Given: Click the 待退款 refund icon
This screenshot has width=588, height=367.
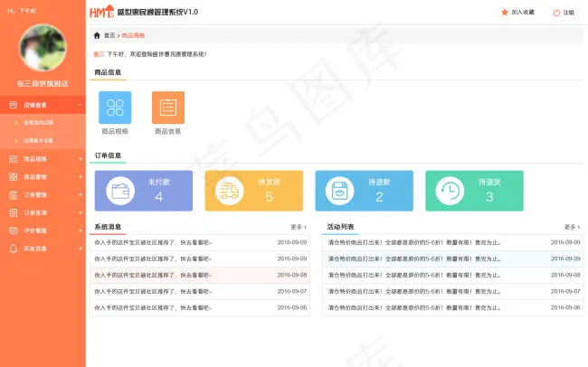Looking at the screenshot, I should pyautogui.click(x=339, y=191).
